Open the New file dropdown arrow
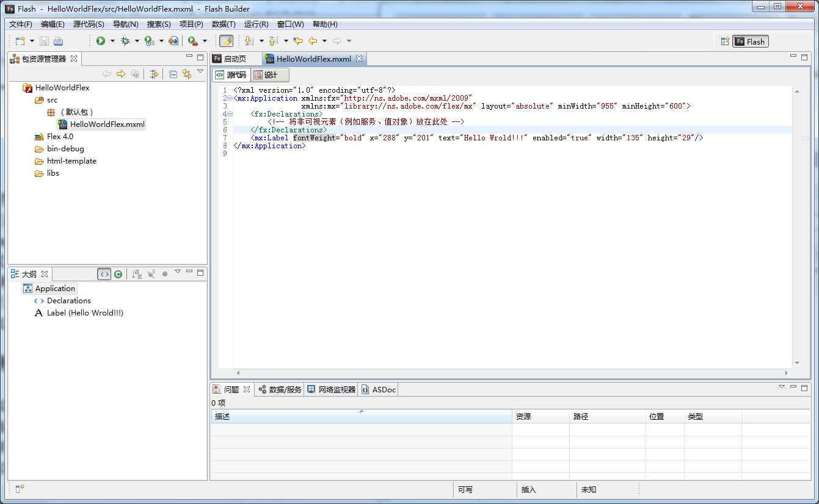Screen dimensions: 819x504 point(32,41)
